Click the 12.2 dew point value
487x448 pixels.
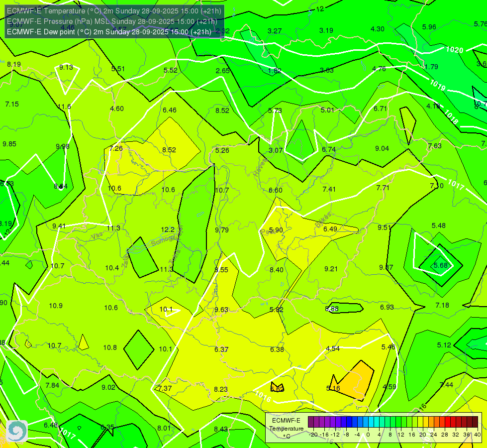pyautogui.click(x=168, y=229)
